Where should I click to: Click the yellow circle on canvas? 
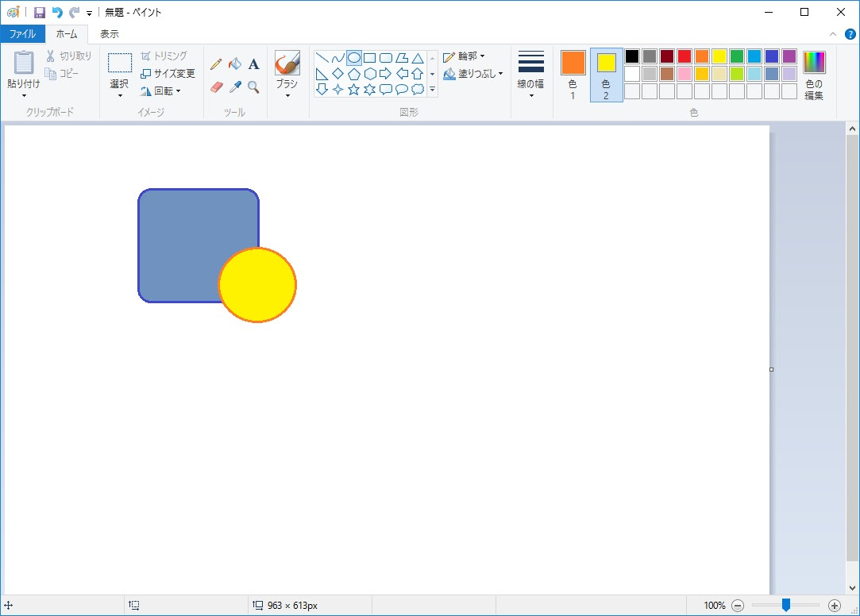tap(257, 285)
